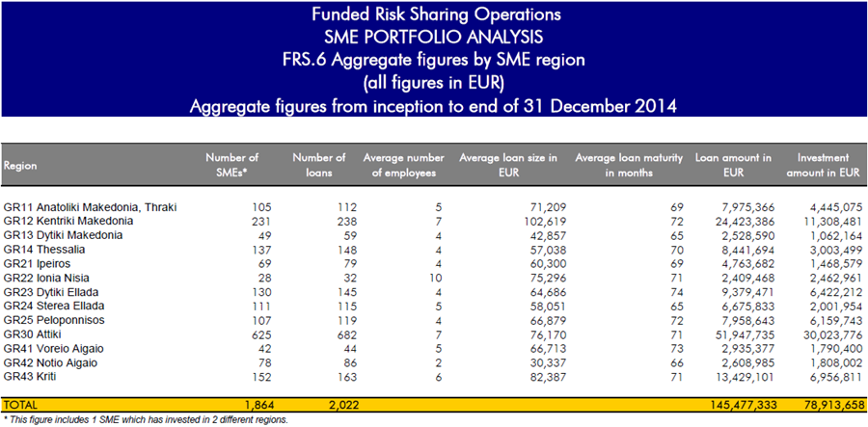Screen dimensions: 868x427
Task: Select the 'TOTAL' row label
Action: coord(20,406)
